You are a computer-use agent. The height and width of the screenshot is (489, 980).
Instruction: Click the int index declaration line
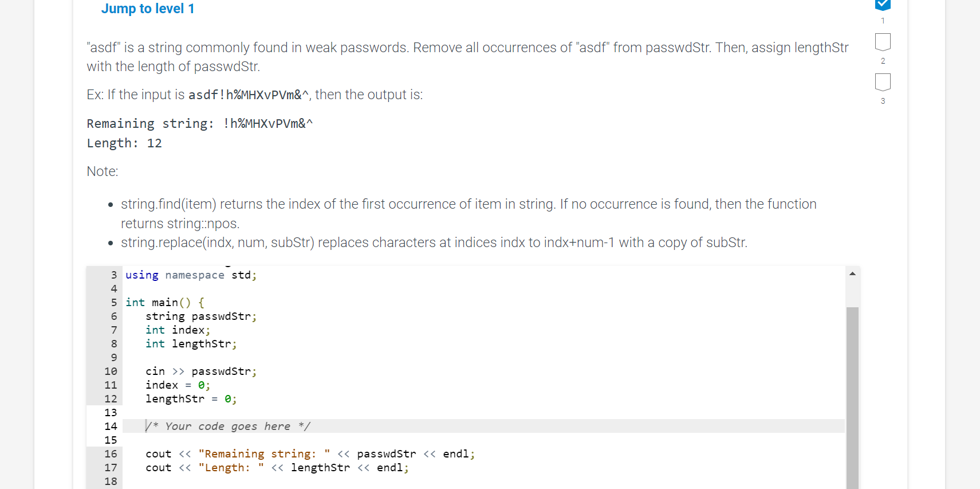pos(176,330)
